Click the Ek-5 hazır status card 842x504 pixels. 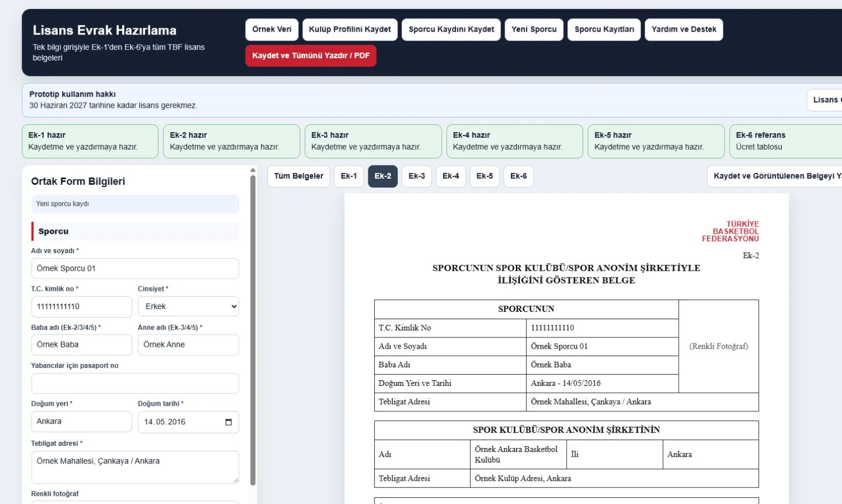pyautogui.click(x=656, y=141)
